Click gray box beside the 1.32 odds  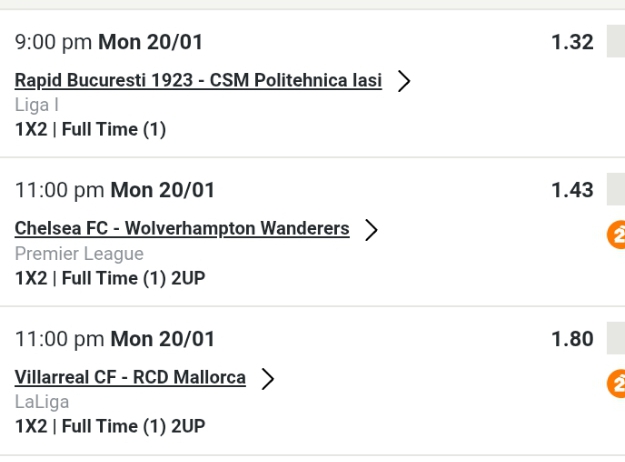pyautogui.click(x=615, y=45)
